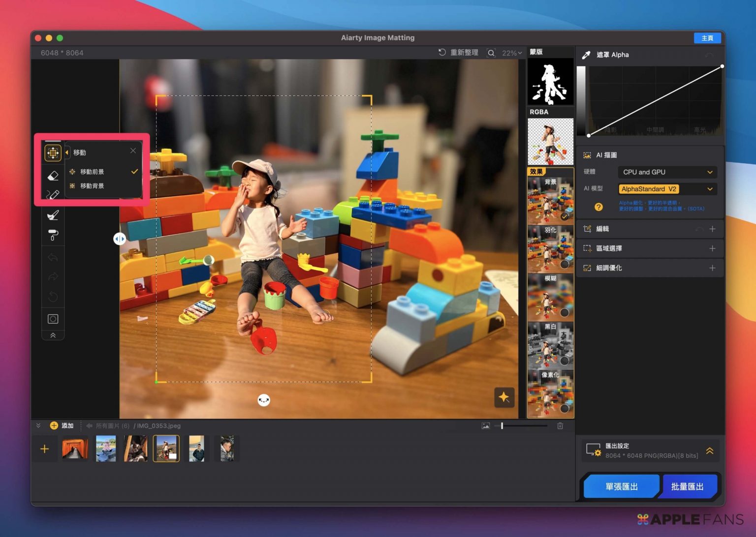Screen dimensions: 756x537
Task: Click the 批量匯出 batch export button
Action: pos(687,486)
